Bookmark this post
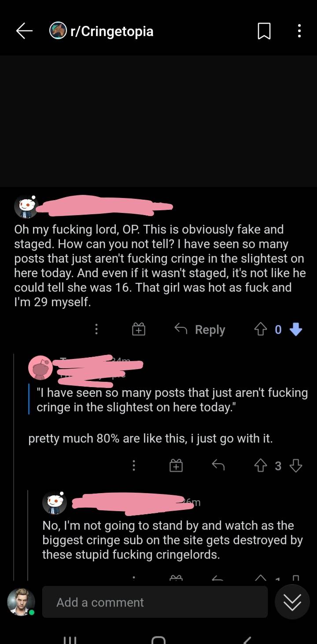The height and width of the screenshot is (644, 317). (264, 31)
